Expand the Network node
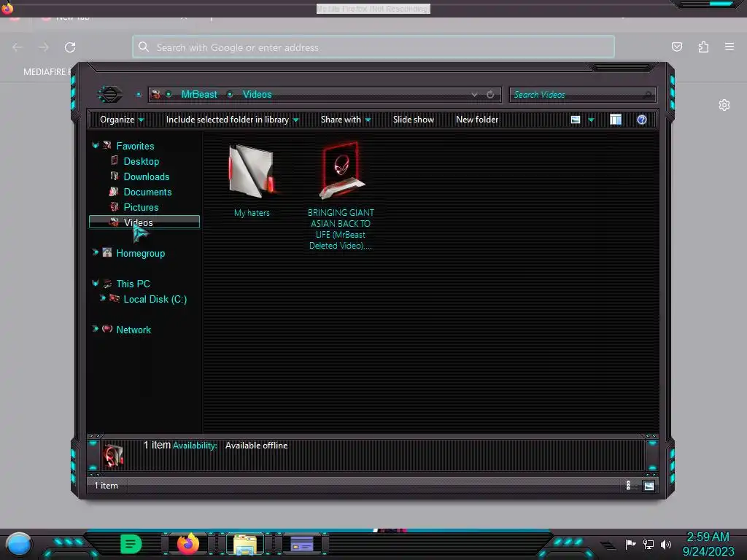Screen dimensions: 747x560 [x=96, y=329]
